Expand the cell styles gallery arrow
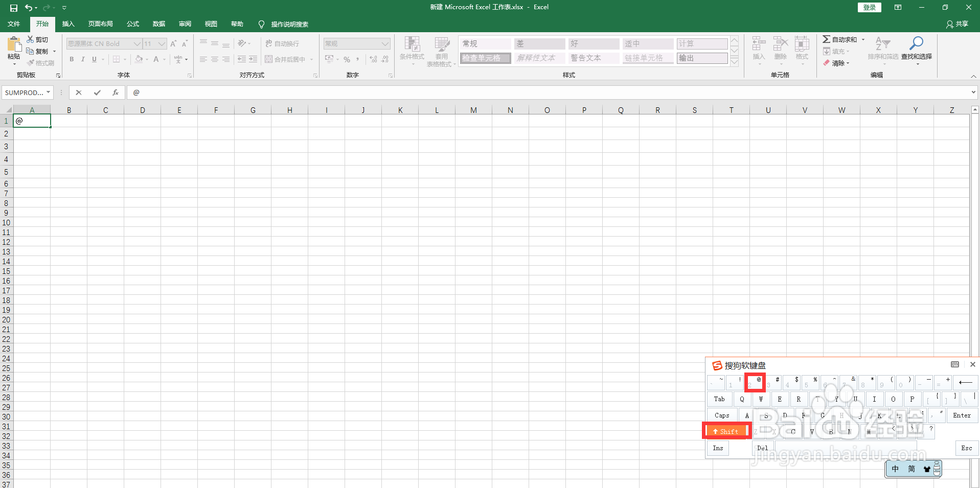This screenshot has height=488, width=980. [x=735, y=62]
